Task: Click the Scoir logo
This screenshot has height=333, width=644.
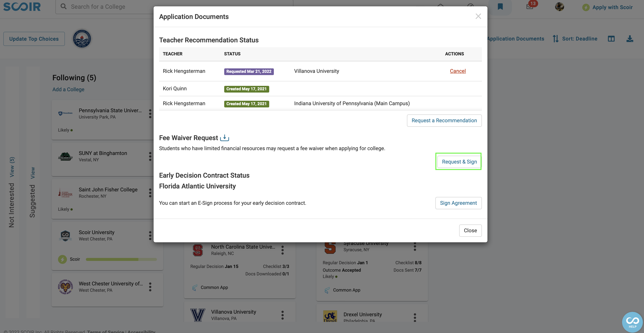Action: [22, 7]
